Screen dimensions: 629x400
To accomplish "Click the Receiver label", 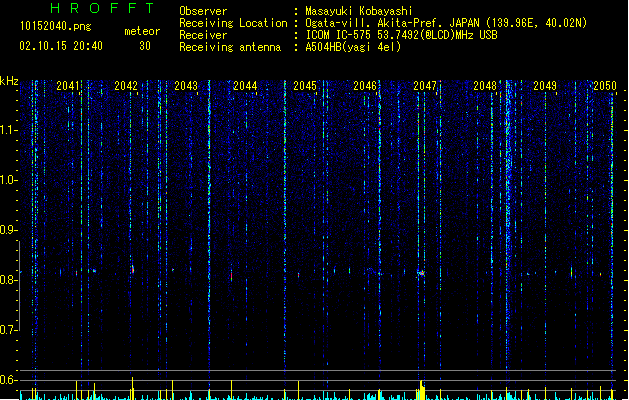I will click(203, 35).
